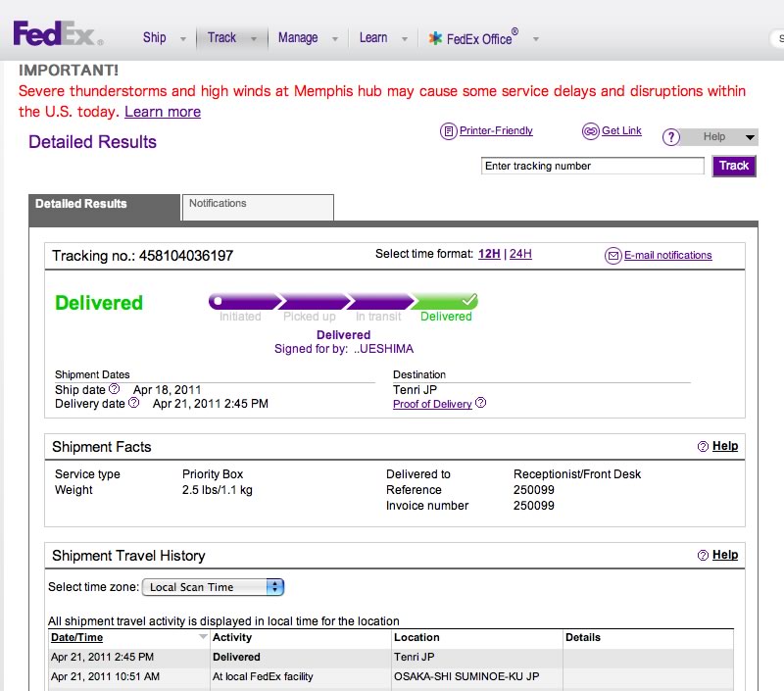Viewport: 784px width, 691px height.
Task: Click the bold 'Delivered' activity cell in table
Action: pos(236,657)
